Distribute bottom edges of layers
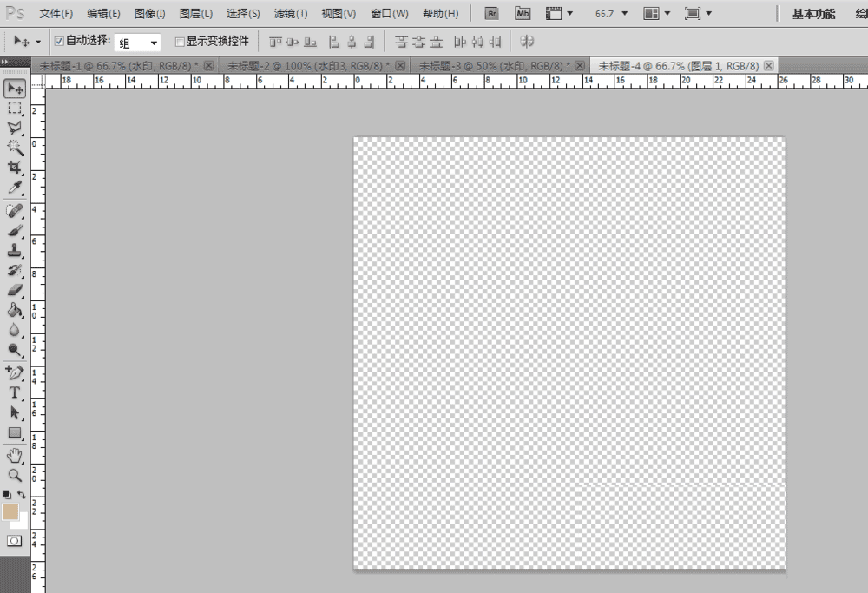 (x=437, y=42)
